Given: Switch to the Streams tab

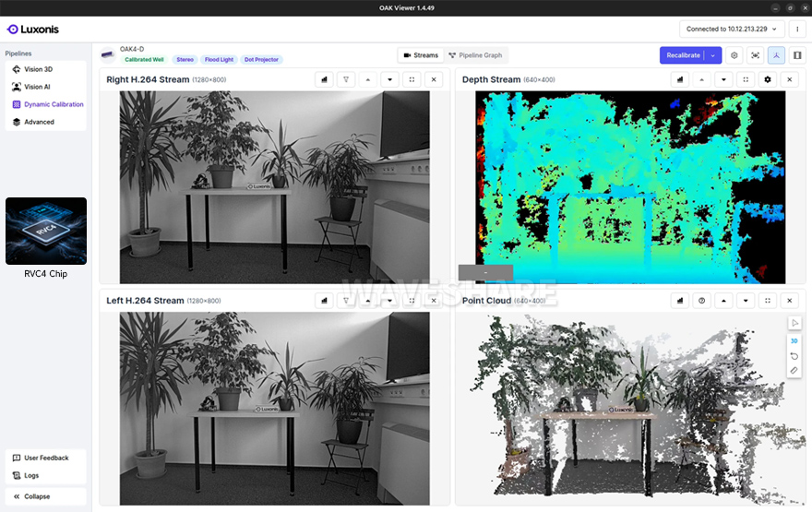Looking at the screenshot, I should (x=421, y=55).
